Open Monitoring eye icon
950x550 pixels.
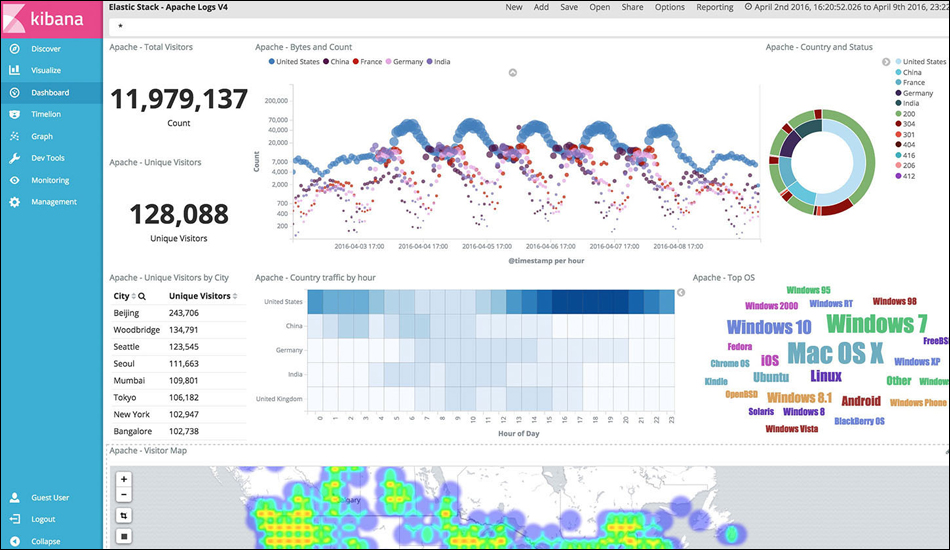pyautogui.click(x=15, y=181)
